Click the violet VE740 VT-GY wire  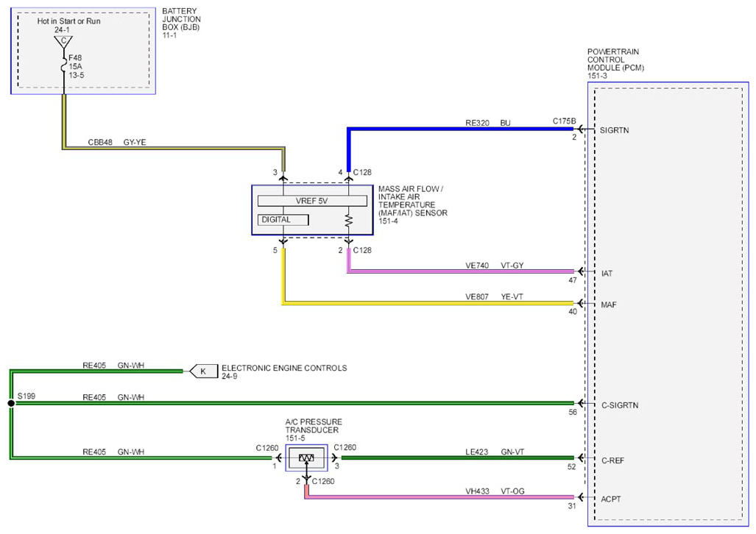click(x=461, y=271)
